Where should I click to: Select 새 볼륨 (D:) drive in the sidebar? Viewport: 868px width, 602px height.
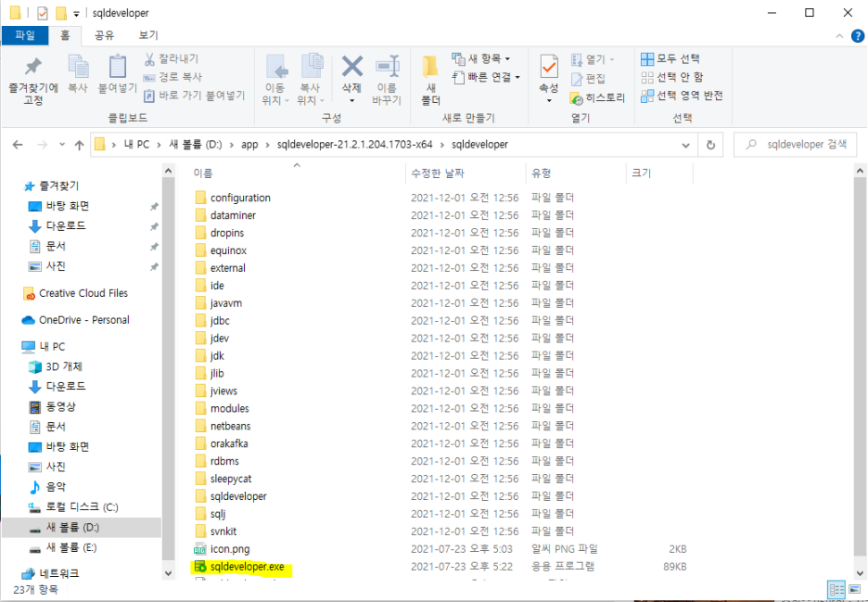click(x=82, y=527)
